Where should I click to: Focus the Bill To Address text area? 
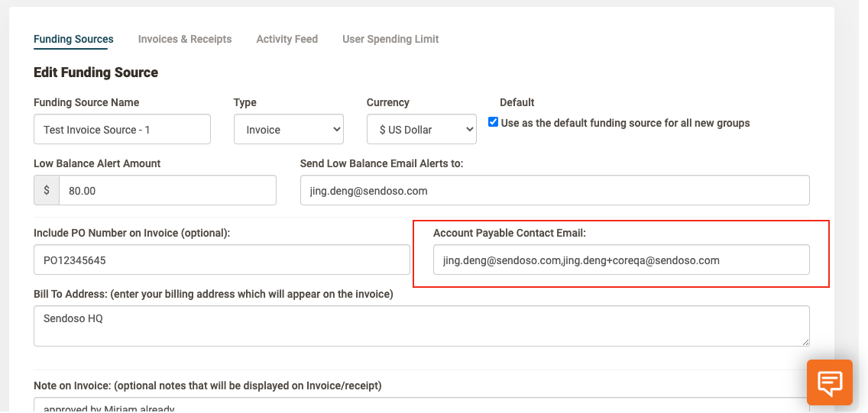click(420, 326)
